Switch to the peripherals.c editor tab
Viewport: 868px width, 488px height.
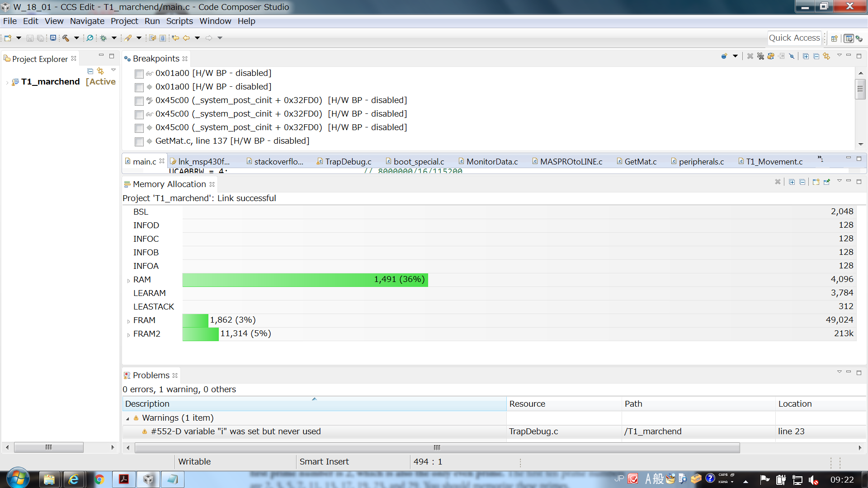(702, 161)
